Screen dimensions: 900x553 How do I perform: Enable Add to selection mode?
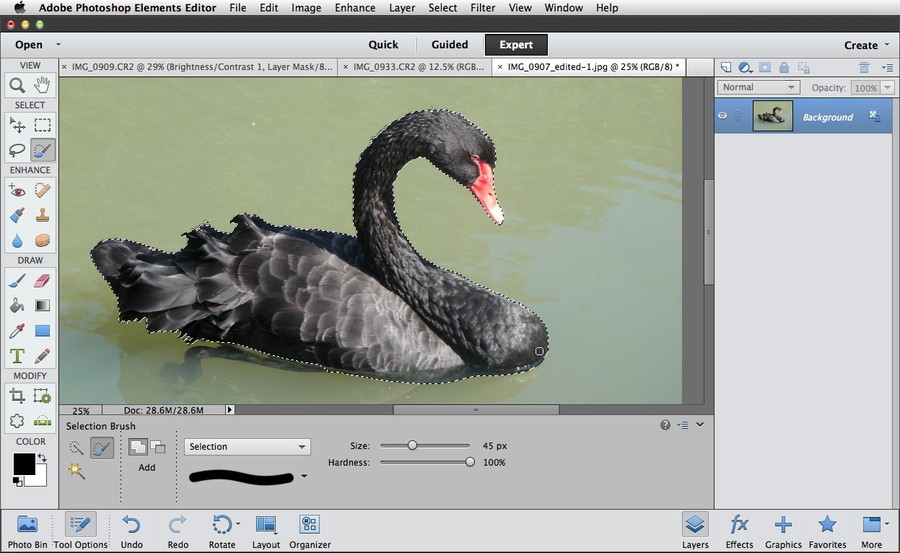coord(138,447)
